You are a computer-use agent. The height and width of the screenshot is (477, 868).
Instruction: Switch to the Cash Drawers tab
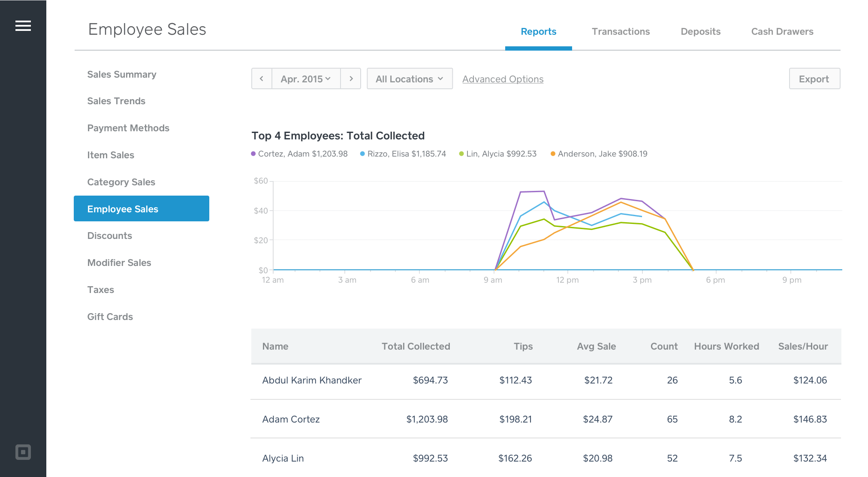click(x=782, y=31)
